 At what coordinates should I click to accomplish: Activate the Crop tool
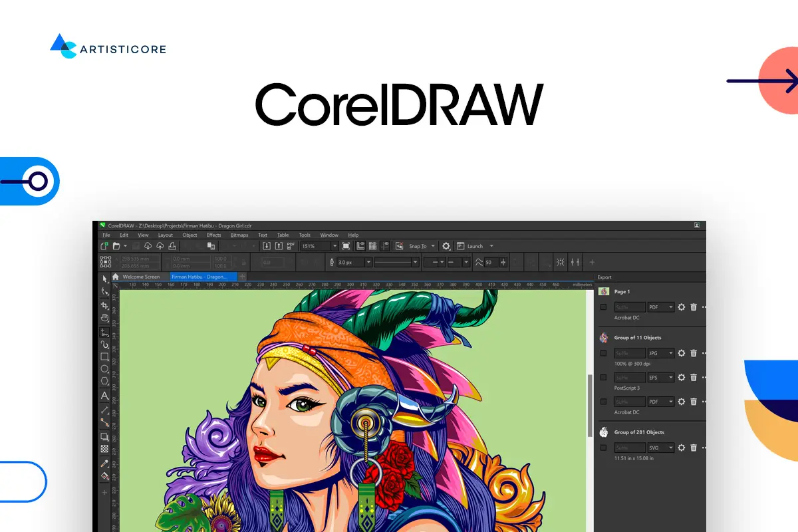(x=104, y=305)
